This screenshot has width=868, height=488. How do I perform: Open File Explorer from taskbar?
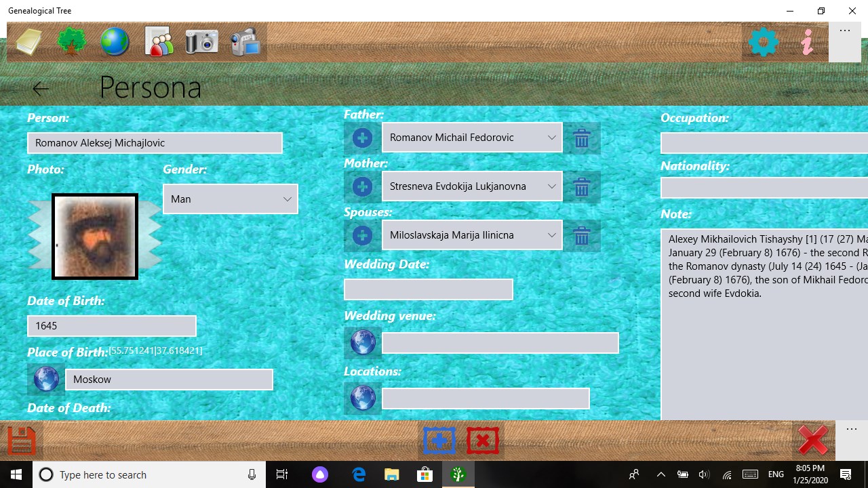click(x=391, y=474)
